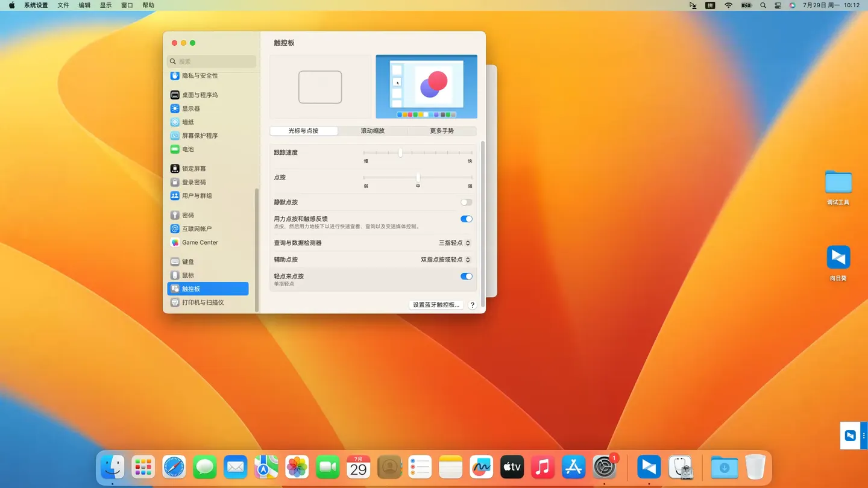Select the Keyboard settings icon
The width and height of the screenshot is (868, 488).
coord(187,261)
